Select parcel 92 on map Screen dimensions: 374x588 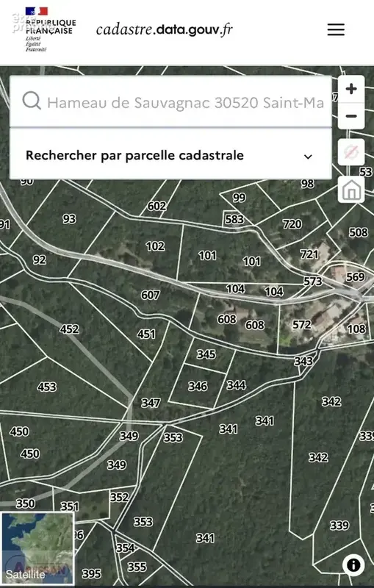point(40,259)
